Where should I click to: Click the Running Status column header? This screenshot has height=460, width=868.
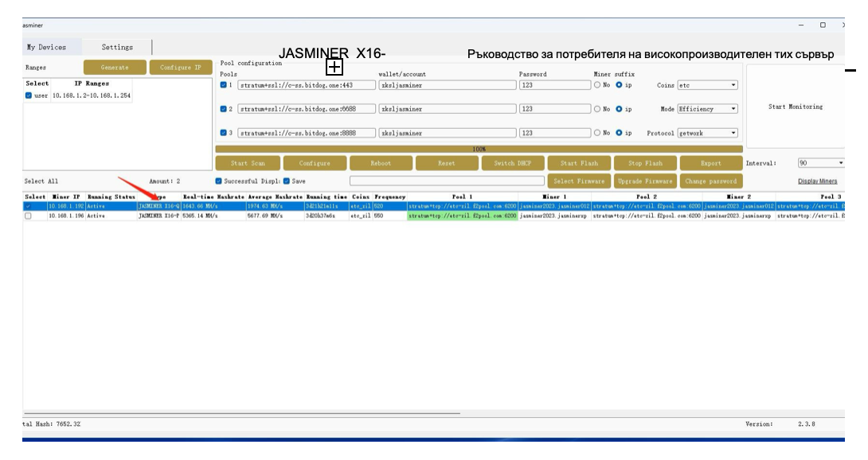(111, 197)
